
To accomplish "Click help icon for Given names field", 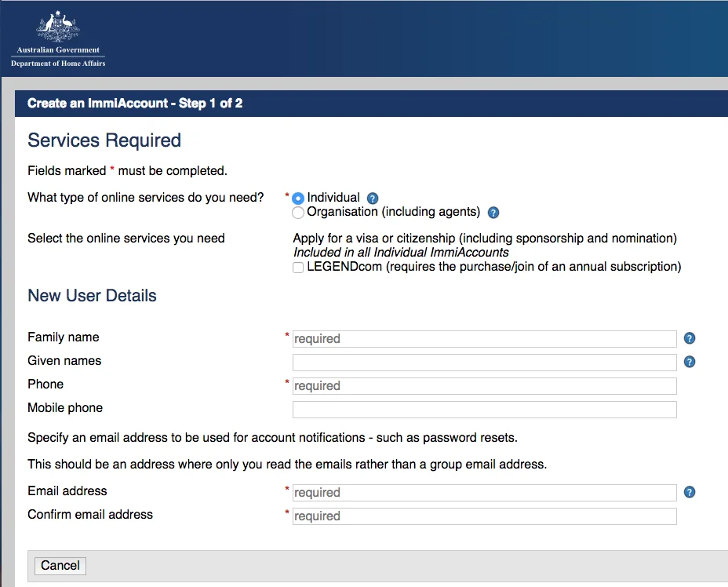I will pyautogui.click(x=690, y=362).
